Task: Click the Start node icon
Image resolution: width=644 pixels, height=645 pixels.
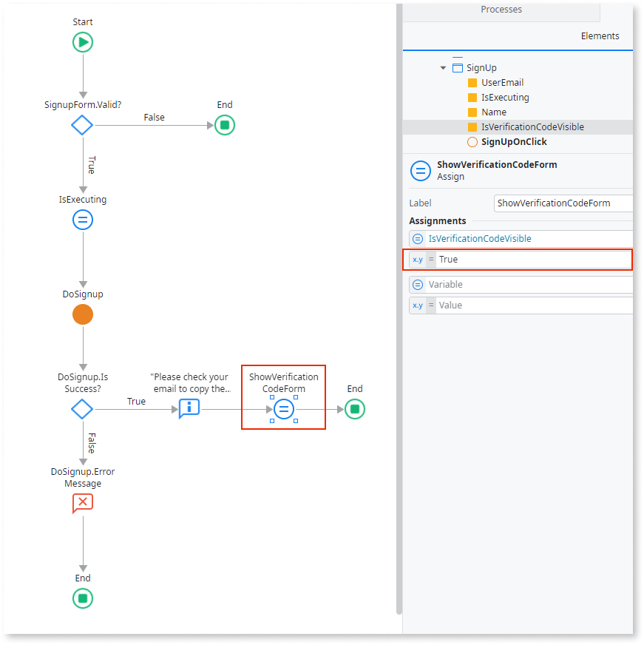Action: pyautogui.click(x=83, y=43)
